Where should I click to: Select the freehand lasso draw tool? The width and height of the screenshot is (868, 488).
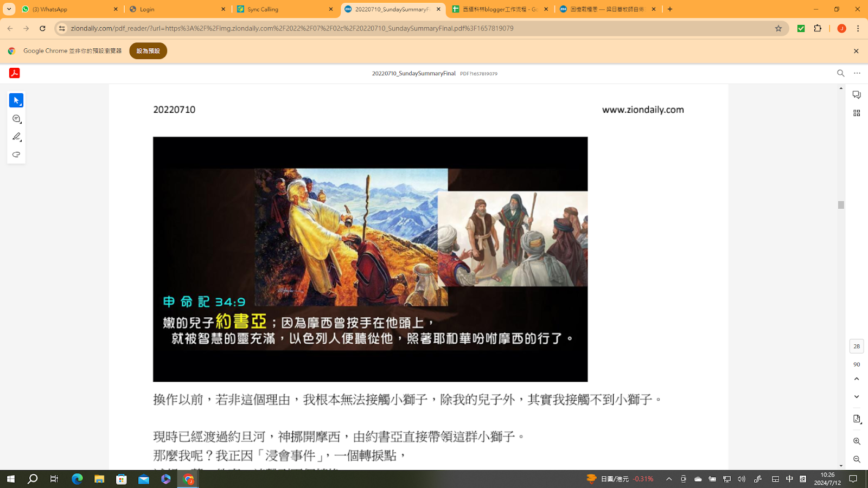(x=16, y=155)
